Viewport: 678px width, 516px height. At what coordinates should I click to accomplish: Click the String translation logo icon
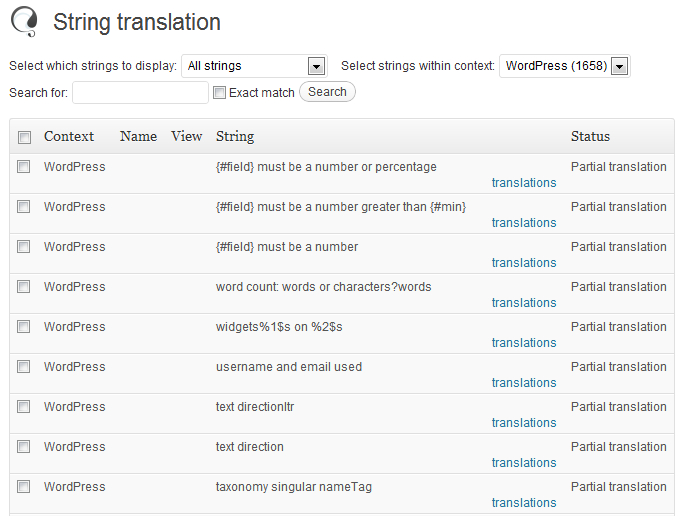[x=24, y=21]
